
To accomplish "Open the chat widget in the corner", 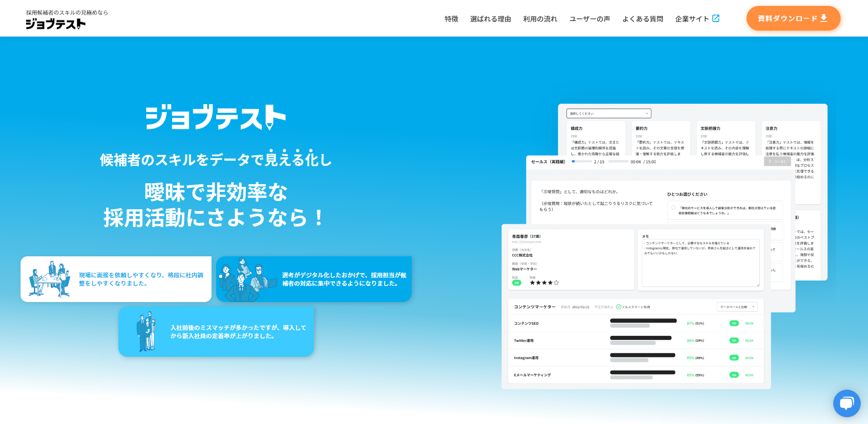I will [847, 403].
